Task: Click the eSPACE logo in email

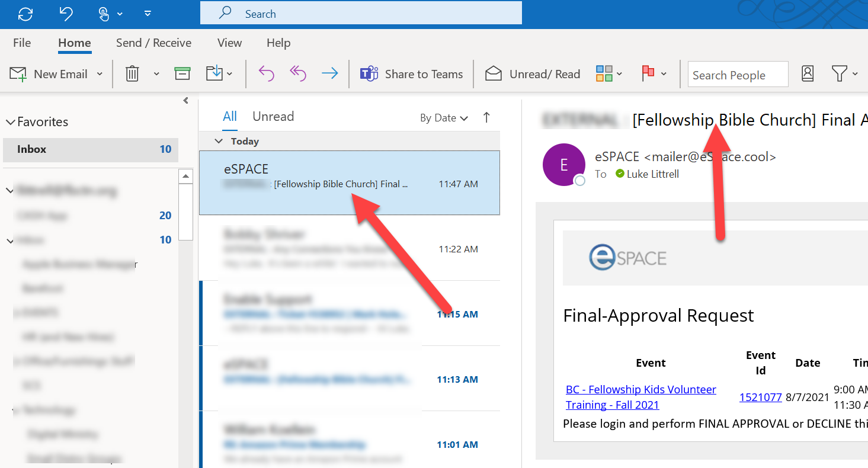Action: coord(627,258)
